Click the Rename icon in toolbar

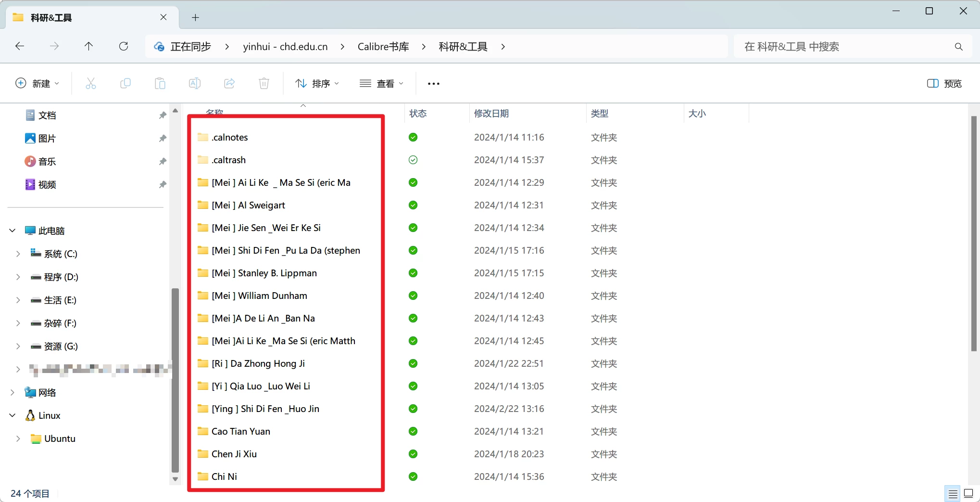point(195,83)
